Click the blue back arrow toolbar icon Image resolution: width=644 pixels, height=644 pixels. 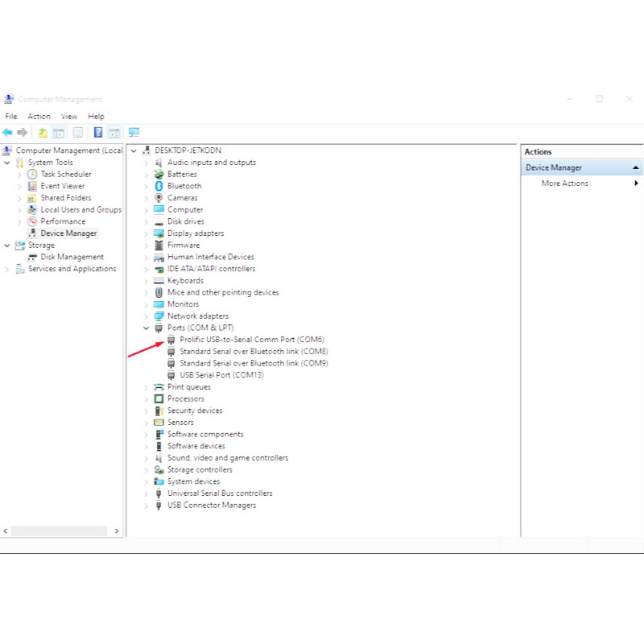tap(7, 132)
